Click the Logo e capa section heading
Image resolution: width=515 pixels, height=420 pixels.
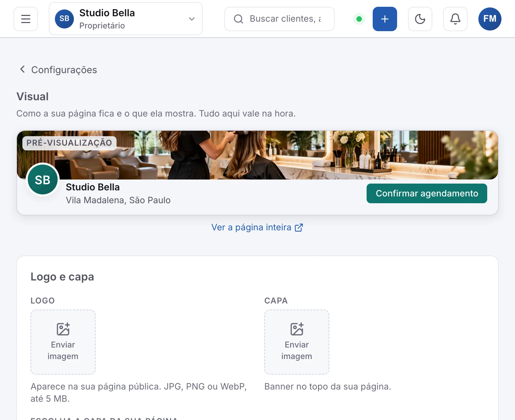[62, 277]
